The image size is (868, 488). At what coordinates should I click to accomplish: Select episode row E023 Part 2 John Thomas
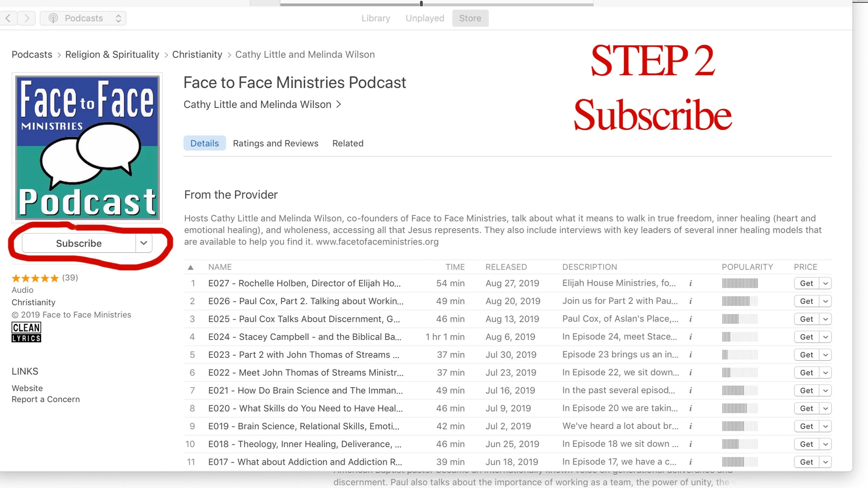[508, 355]
